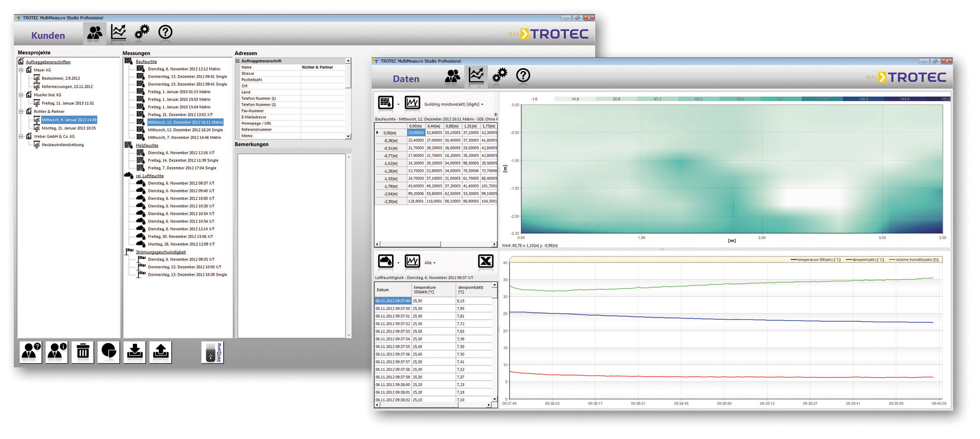Click the brick wall building moisture icon
The height and width of the screenshot is (439, 980).
coord(386,103)
